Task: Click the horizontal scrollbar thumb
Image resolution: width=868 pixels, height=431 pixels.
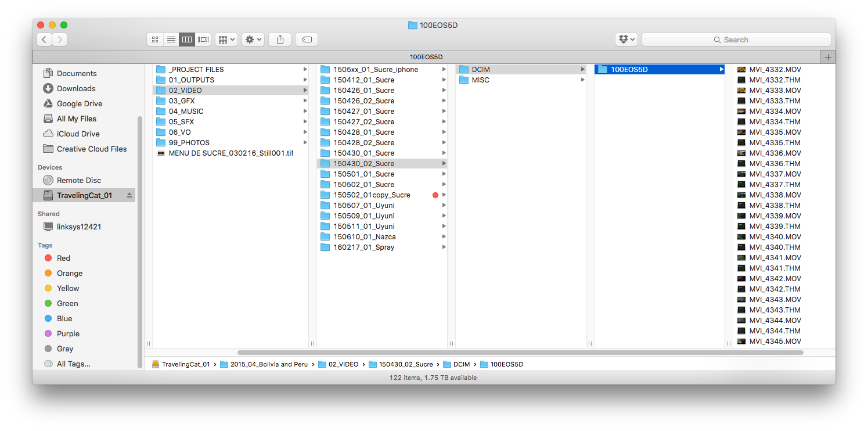Action: [x=520, y=353]
